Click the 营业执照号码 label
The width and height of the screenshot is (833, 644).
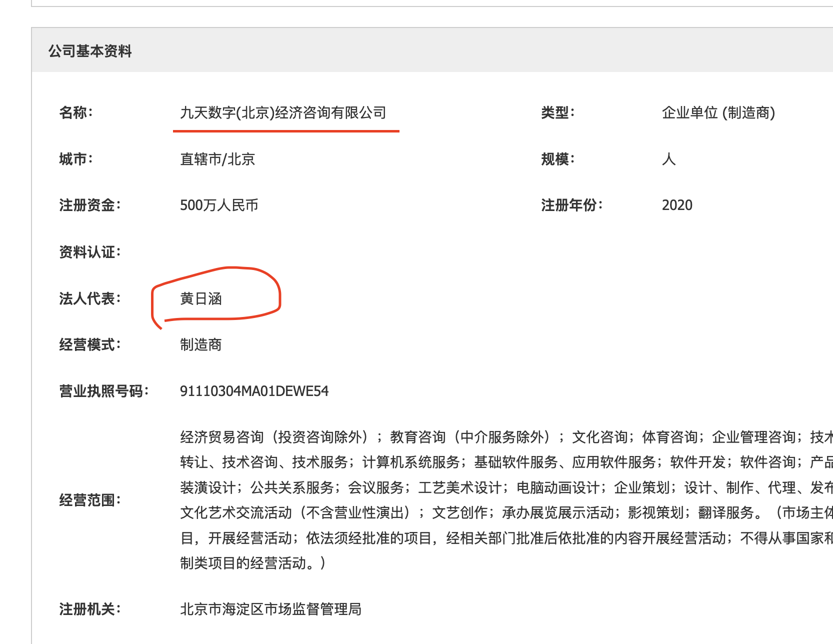(104, 391)
